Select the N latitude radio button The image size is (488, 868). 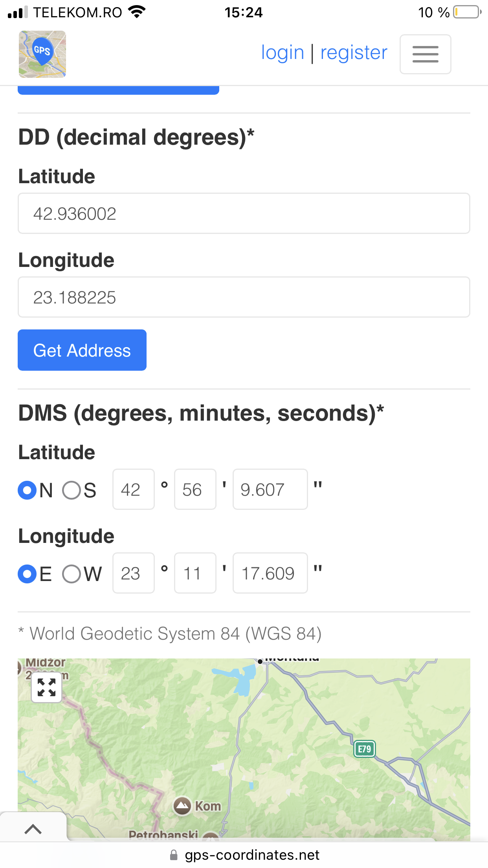pos(28,490)
